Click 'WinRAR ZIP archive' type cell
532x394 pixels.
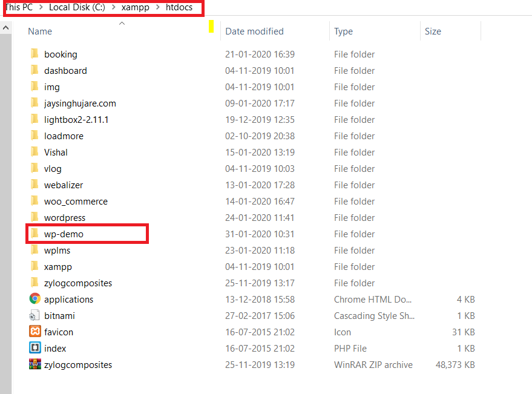(x=373, y=365)
